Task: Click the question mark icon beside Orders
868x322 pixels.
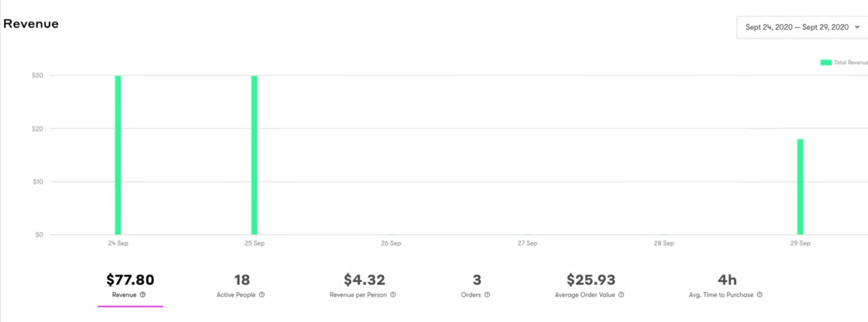Action: tap(487, 295)
